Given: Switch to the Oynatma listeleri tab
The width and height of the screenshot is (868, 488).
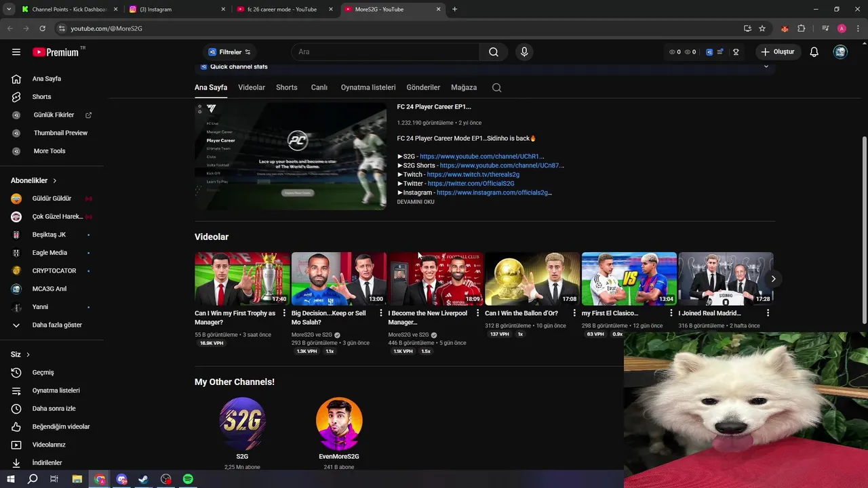Looking at the screenshot, I should [368, 87].
